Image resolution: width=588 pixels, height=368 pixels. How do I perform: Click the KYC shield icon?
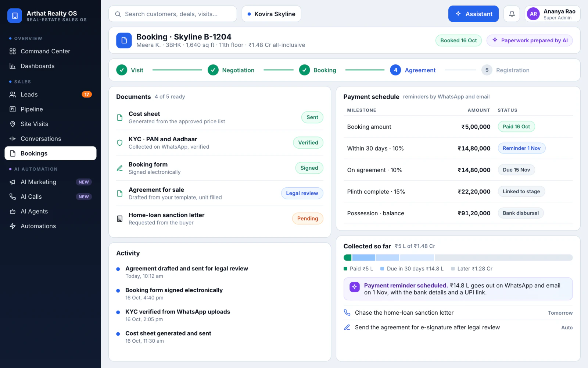coord(119,143)
